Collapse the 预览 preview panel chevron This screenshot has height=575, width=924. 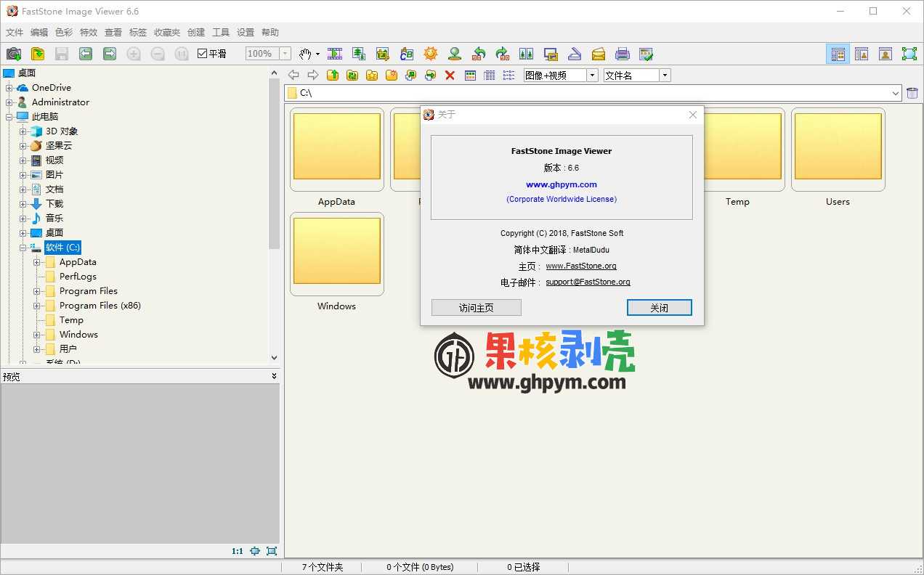(274, 376)
